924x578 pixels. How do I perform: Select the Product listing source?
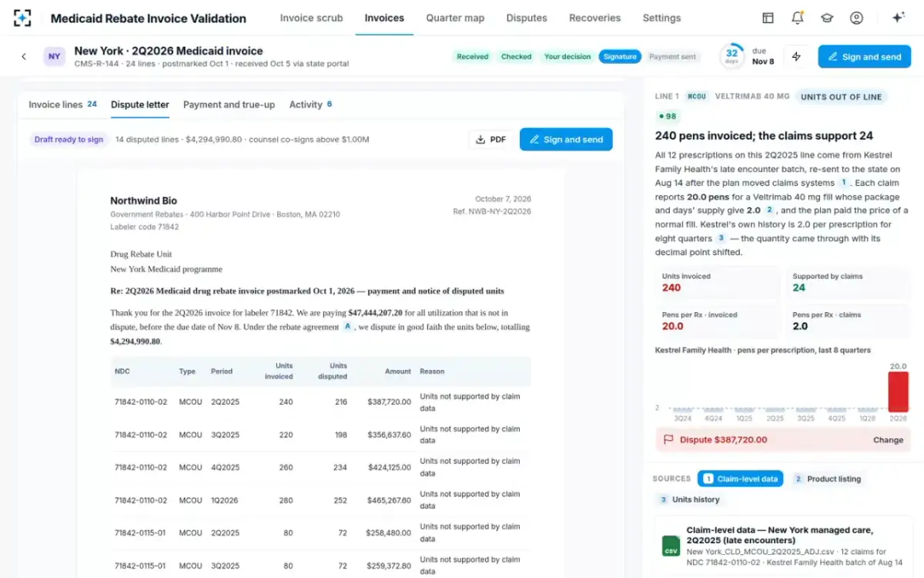coord(827,479)
